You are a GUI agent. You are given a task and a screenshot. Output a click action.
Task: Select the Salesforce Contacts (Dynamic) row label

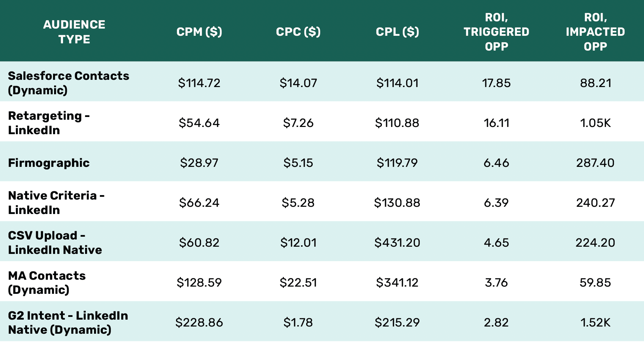click(69, 83)
